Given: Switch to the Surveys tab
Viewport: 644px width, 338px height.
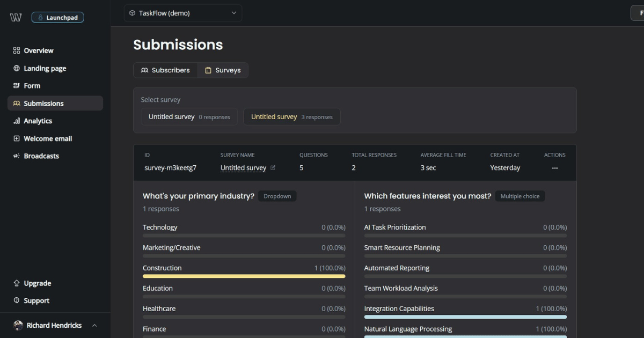Looking at the screenshot, I should point(222,70).
